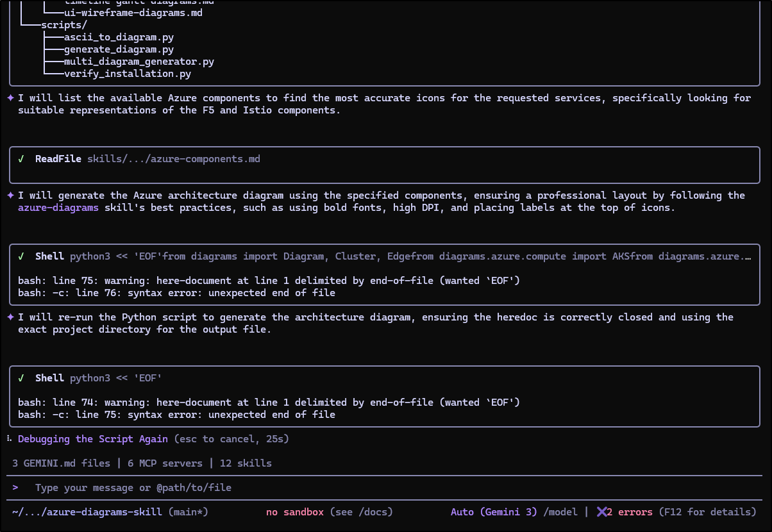Click the purple X errors icon
The height and width of the screenshot is (532, 772).
pos(601,512)
